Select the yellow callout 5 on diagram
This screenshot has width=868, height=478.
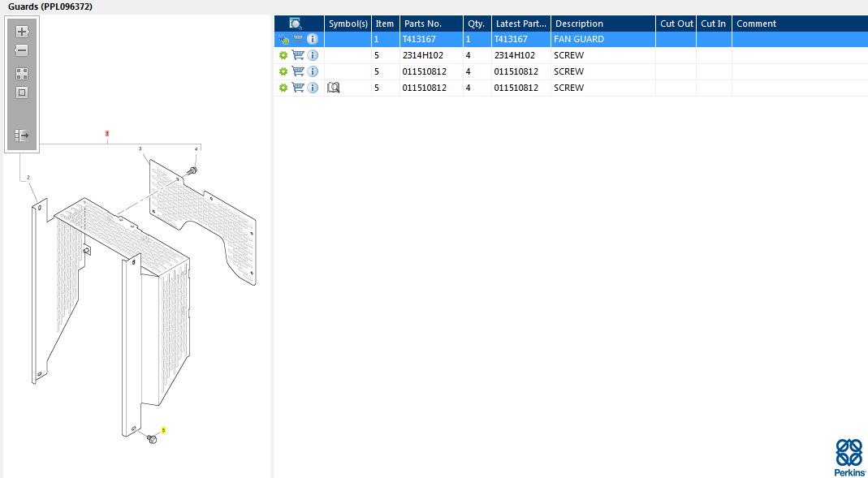[x=163, y=430]
